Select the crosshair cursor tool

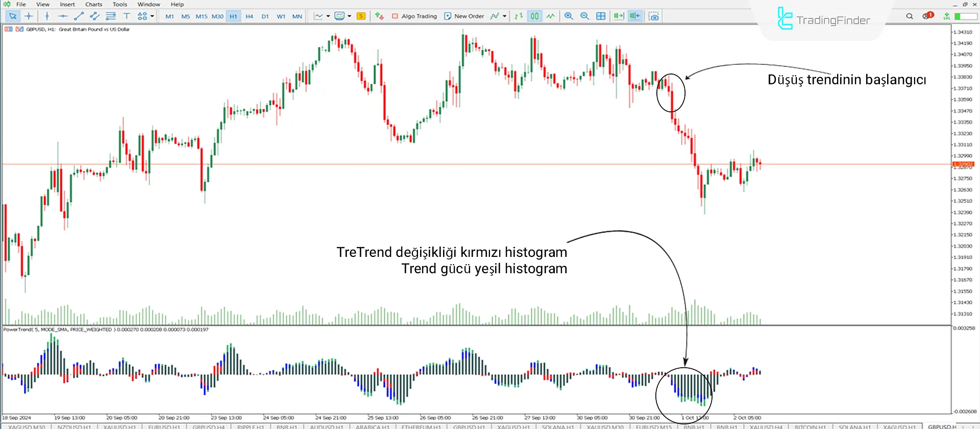pos(29,16)
